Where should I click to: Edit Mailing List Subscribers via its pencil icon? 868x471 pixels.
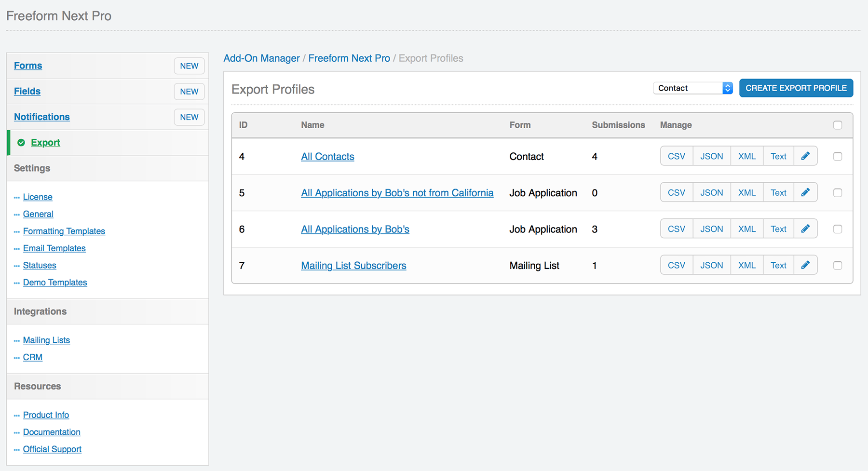pyautogui.click(x=805, y=265)
